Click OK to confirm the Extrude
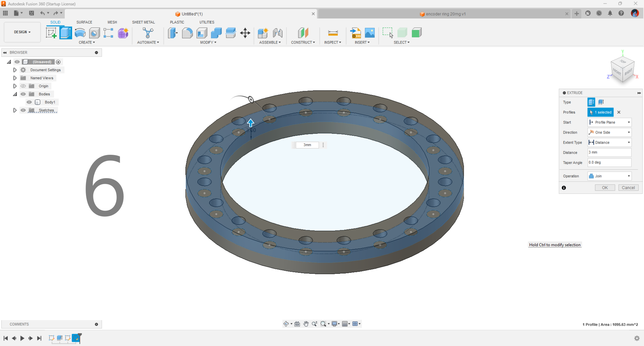 (605, 187)
